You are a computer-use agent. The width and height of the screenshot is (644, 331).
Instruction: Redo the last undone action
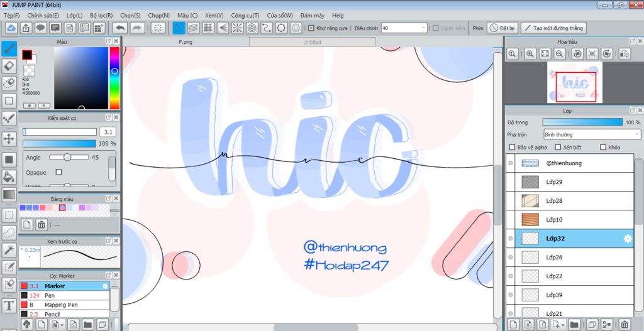click(138, 28)
